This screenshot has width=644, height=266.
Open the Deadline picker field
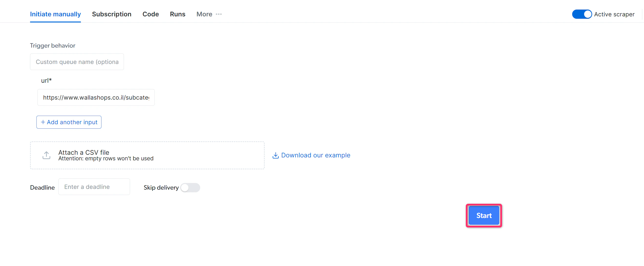[94, 187]
